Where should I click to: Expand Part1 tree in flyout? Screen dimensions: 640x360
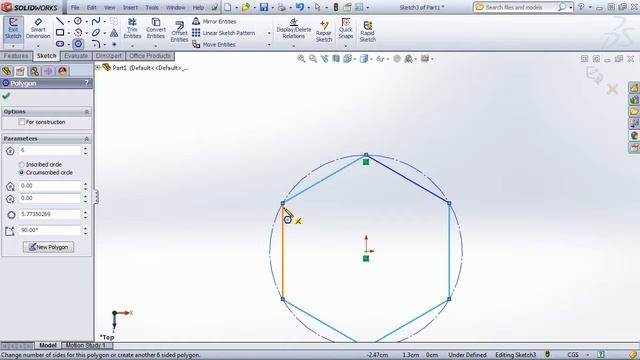click(98, 68)
